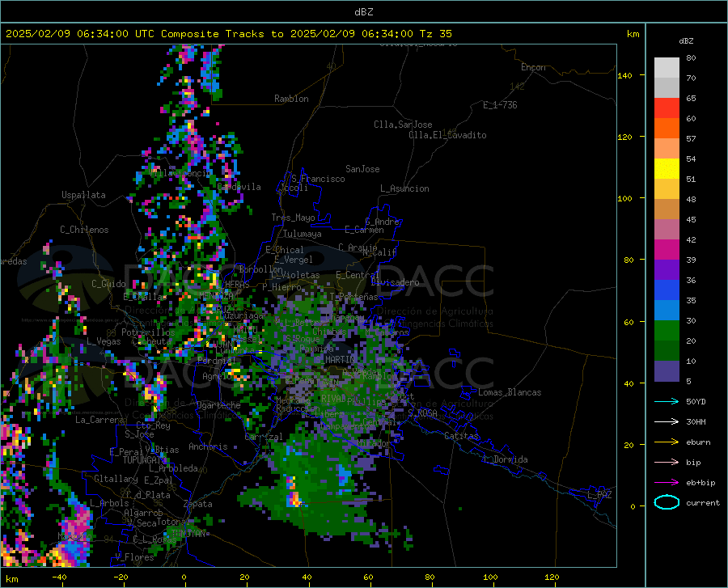Click the C_Chilenos place label

click(84, 230)
